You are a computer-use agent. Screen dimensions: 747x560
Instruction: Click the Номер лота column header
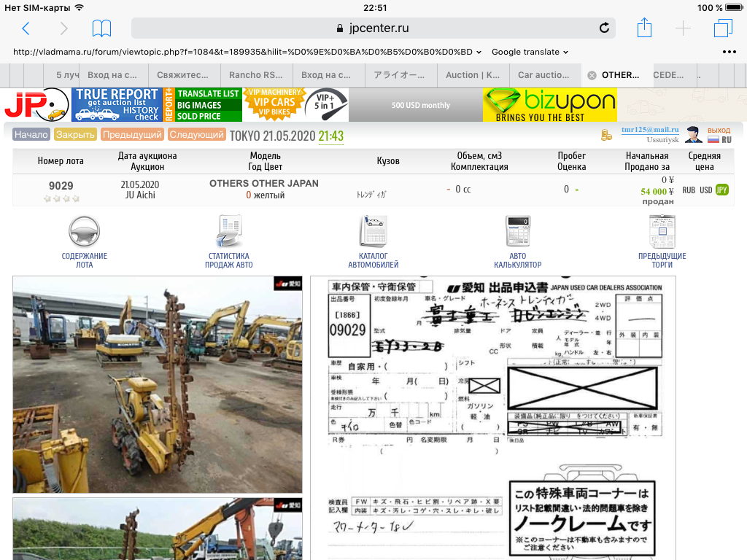[x=61, y=161]
